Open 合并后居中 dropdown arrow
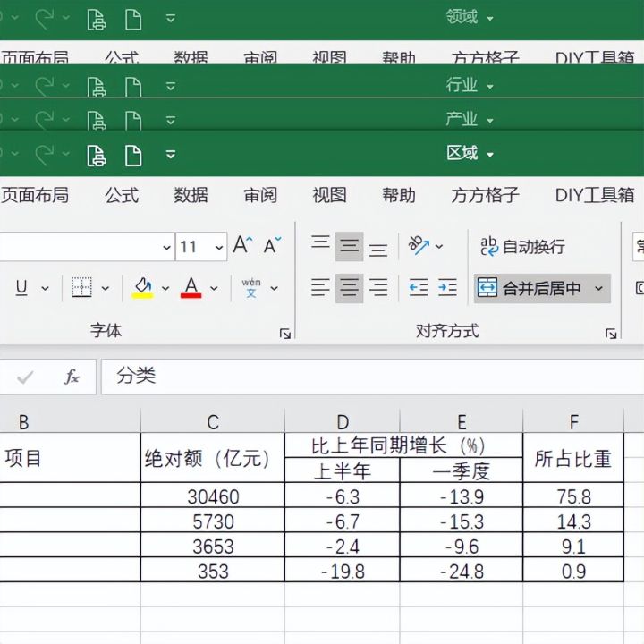The height and width of the screenshot is (644, 644). (598, 288)
